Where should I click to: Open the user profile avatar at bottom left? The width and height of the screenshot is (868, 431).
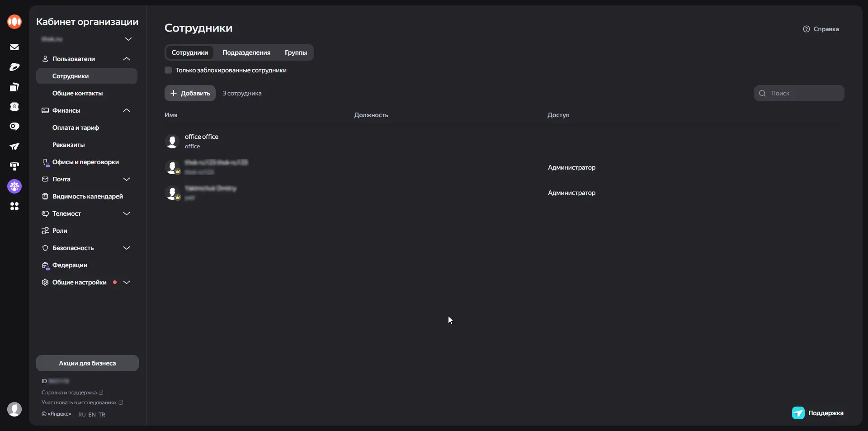(x=14, y=409)
